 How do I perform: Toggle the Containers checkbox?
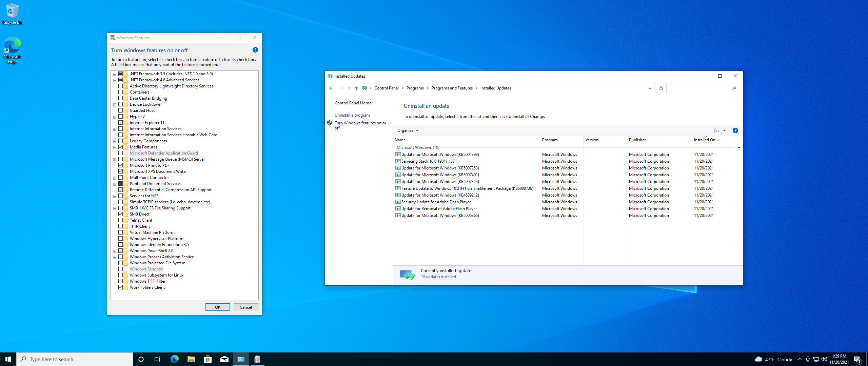point(120,92)
